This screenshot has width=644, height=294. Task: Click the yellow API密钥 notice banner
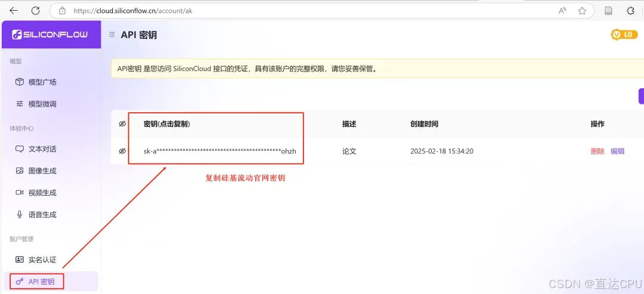[377, 69]
